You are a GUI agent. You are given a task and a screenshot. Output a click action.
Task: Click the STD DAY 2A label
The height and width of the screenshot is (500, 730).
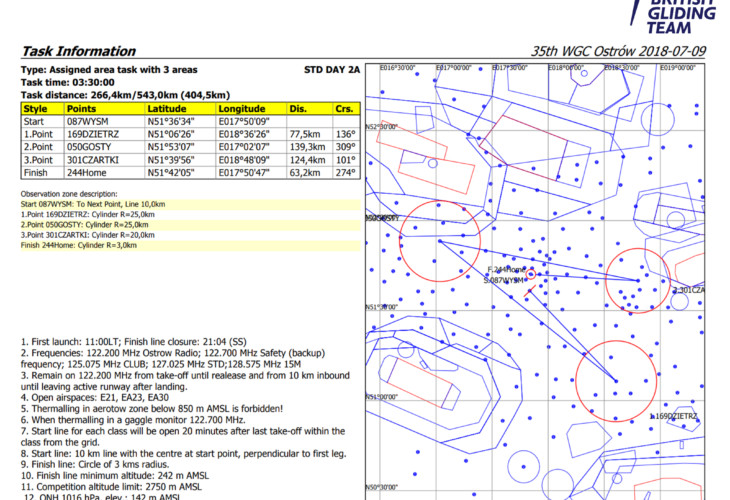pos(332,70)
